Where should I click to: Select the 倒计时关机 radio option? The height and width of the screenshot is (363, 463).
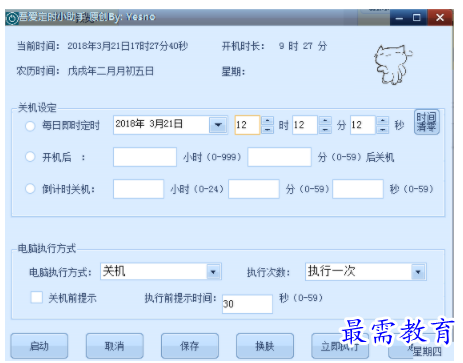pyautogui.click(x=30, y=189)
